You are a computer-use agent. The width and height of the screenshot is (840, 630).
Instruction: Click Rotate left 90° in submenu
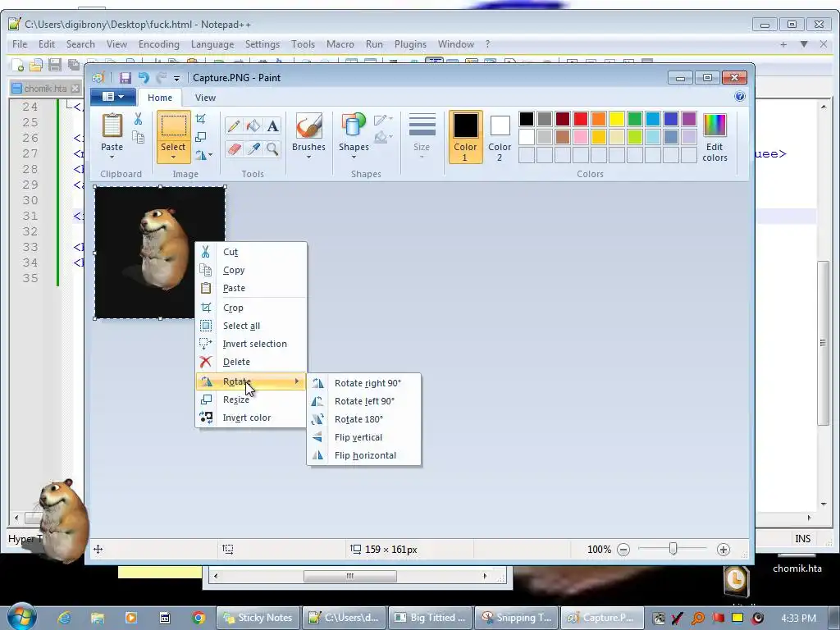click(363, 401)
